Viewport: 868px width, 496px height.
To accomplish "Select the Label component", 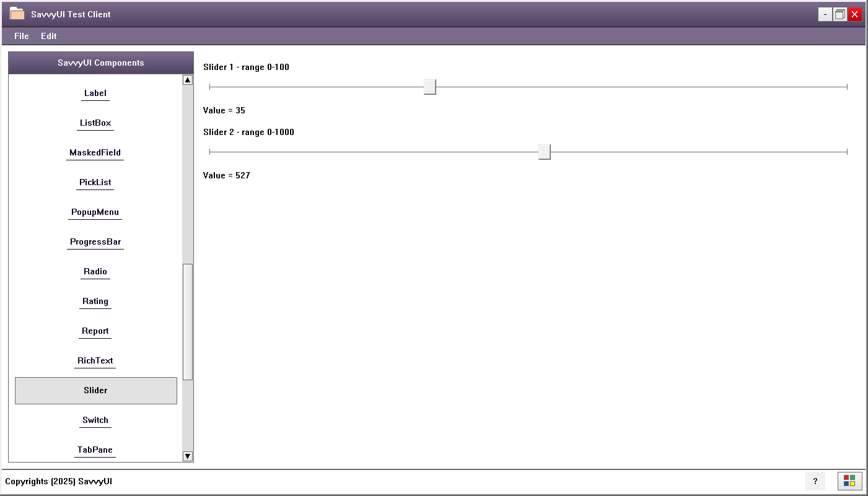I will click(x=95, y=93).
